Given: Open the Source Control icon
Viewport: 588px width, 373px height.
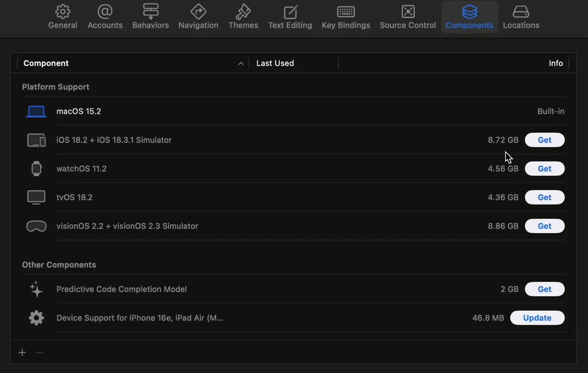Looking at the screenshot, I should coord(408,11).
